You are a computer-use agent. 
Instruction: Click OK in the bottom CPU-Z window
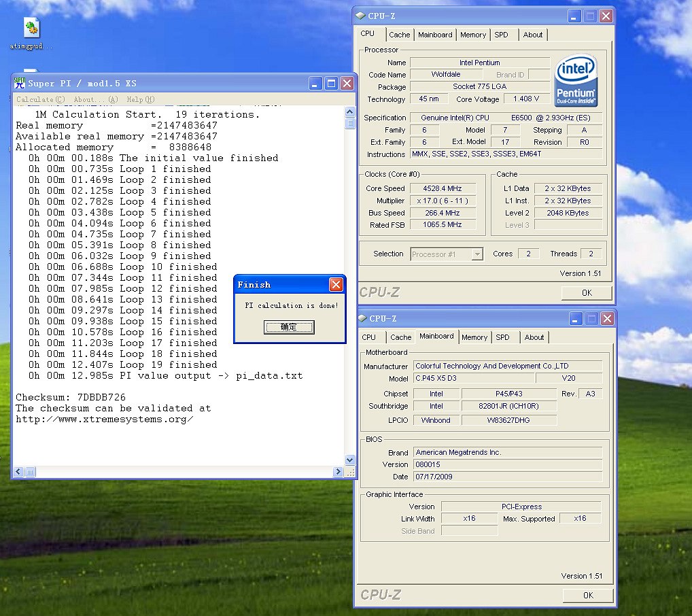[588, 595]
